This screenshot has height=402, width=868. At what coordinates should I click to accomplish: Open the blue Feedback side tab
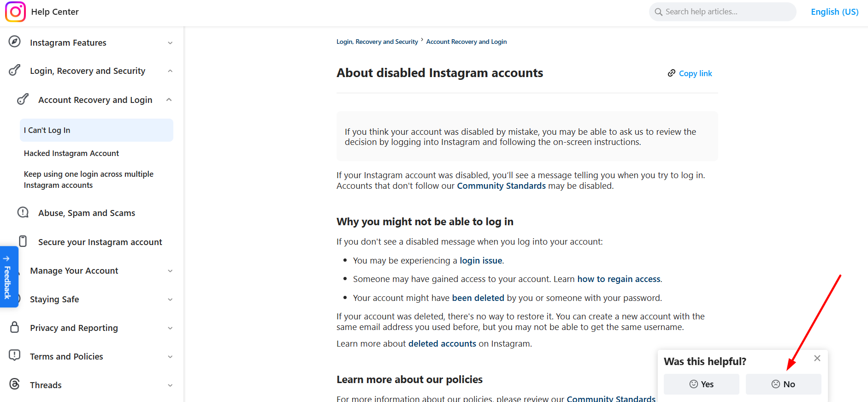[9, 276]
